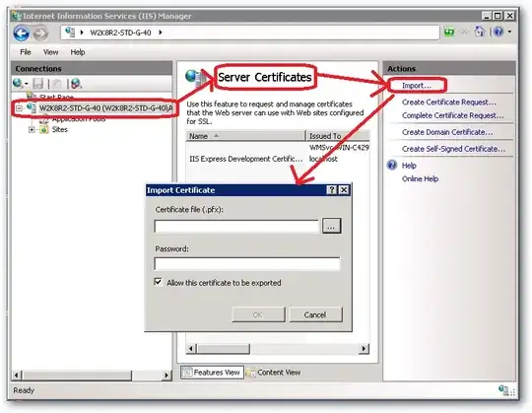
Task: Click the browse ellipsis button for certificate file
Action: tap(331, 226)
